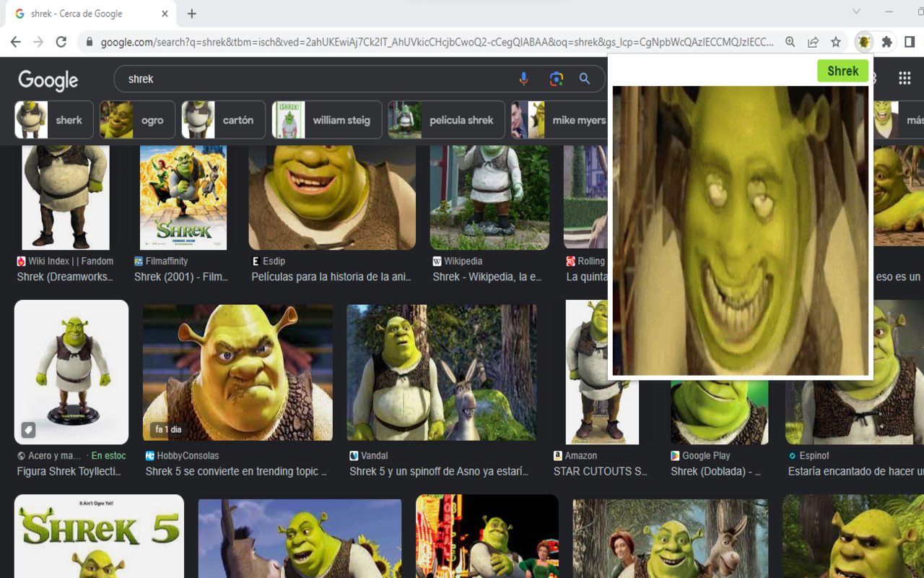
Task: Click the distorted Shrek image in popup
Action: 740,230
